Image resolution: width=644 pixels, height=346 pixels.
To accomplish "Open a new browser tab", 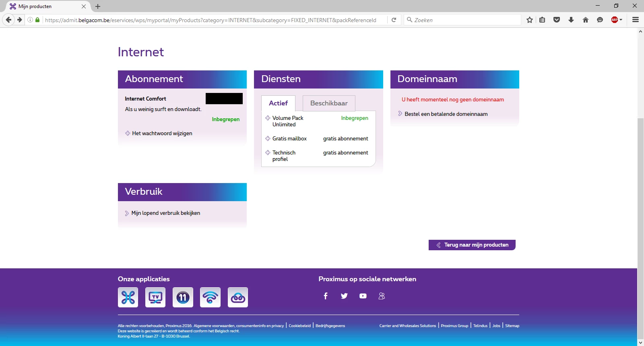I will point(98,6).
